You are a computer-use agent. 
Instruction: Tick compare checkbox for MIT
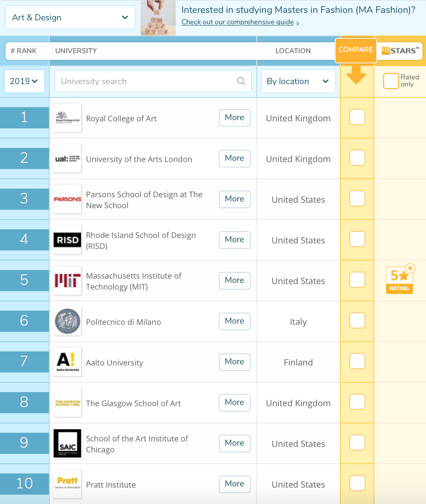pos(357,280)
